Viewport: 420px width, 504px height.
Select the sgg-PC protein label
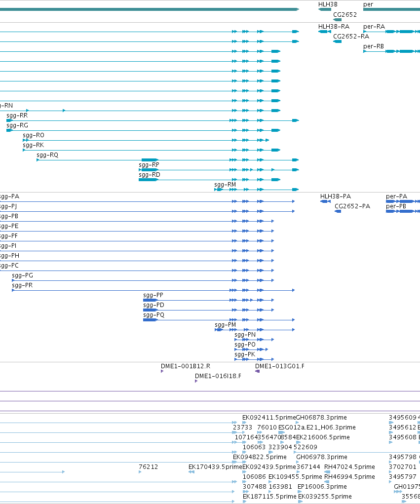click(9, 266)
